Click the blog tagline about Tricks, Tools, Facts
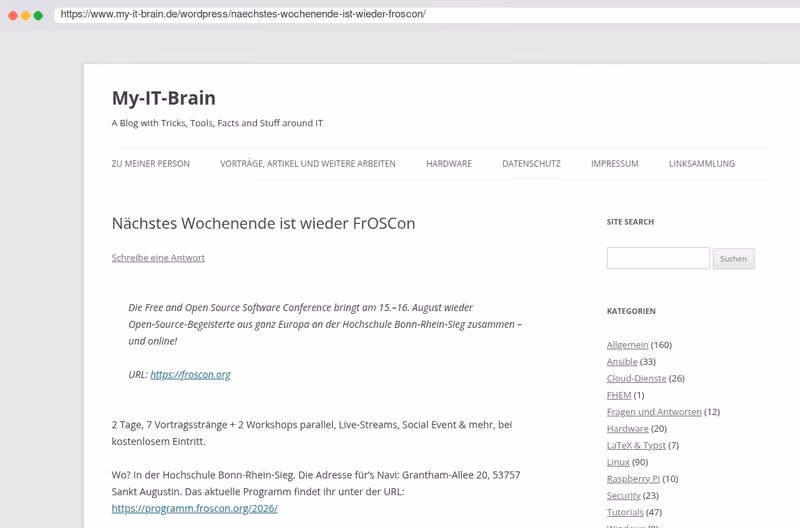Image resolution: width=800 pixels, height=528 pixels. (x=217, y=123)
